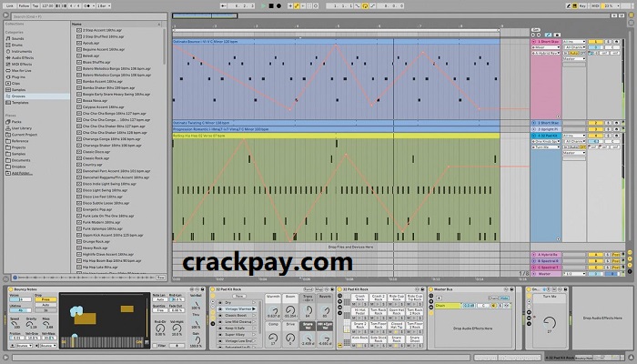Viewport: 637px width, 364px height.
Task: Unfold track 2 Short Stac
Action: 534,123
